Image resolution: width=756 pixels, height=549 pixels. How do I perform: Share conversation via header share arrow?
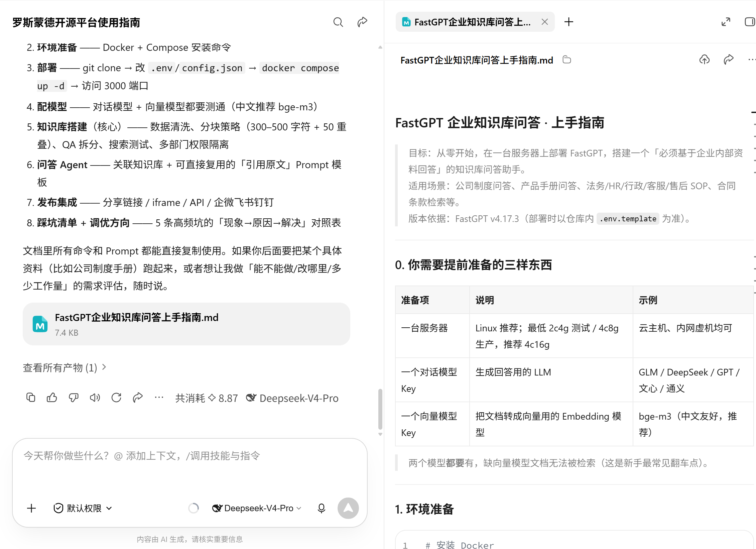(362, 22)
